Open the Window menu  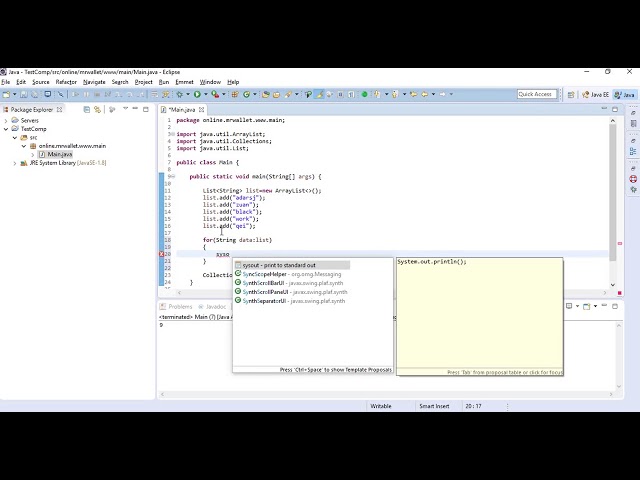click(210, 82)
